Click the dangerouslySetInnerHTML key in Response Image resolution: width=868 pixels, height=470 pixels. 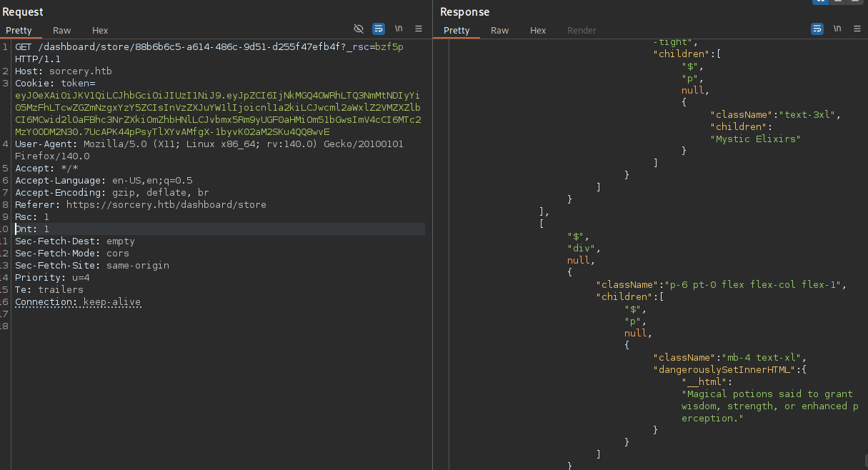point(722,369)
